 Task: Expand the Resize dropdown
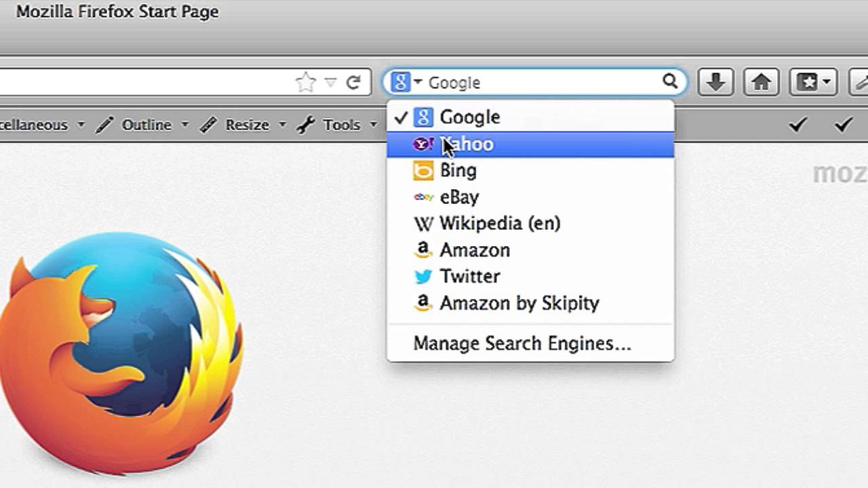(282, 125)
